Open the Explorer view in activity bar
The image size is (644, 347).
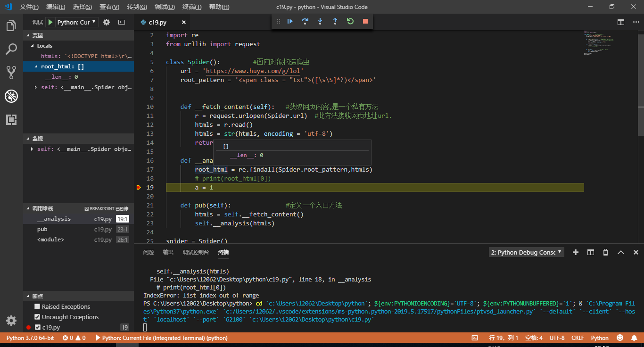[11, 26]
